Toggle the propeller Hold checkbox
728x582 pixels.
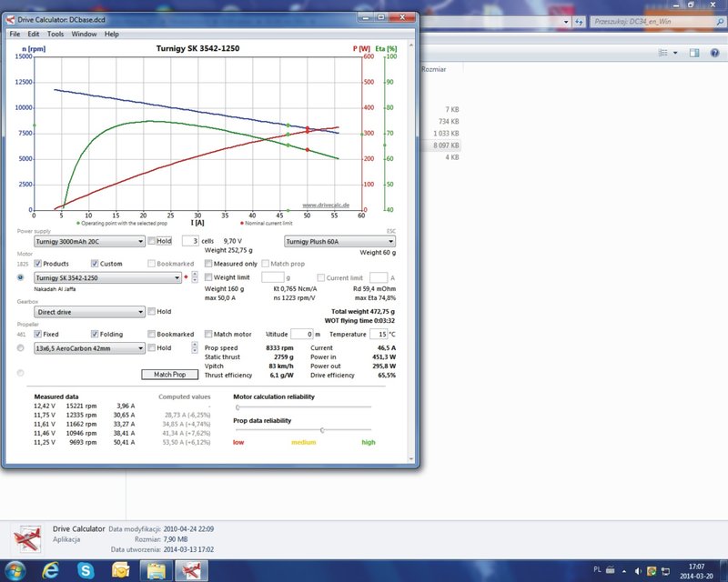pos(151,347)
